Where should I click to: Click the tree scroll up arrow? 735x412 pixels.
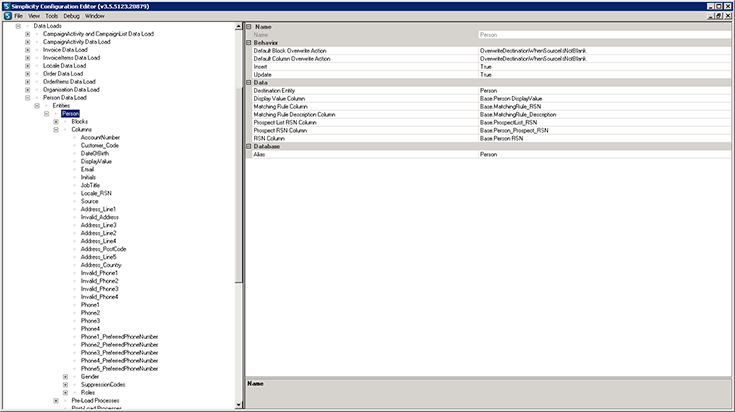coord(239,27)
